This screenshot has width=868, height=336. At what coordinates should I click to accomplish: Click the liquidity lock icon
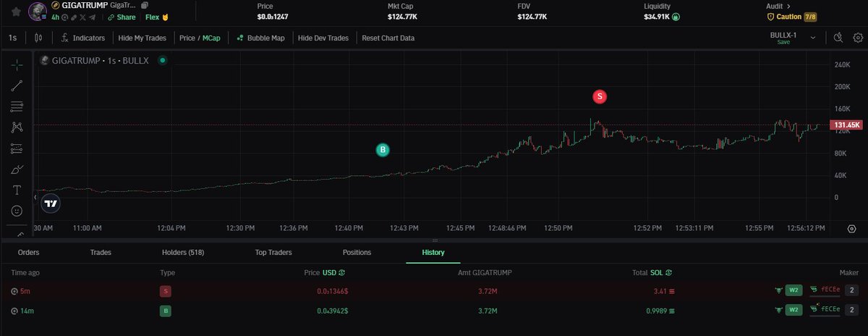coord(676,17)
